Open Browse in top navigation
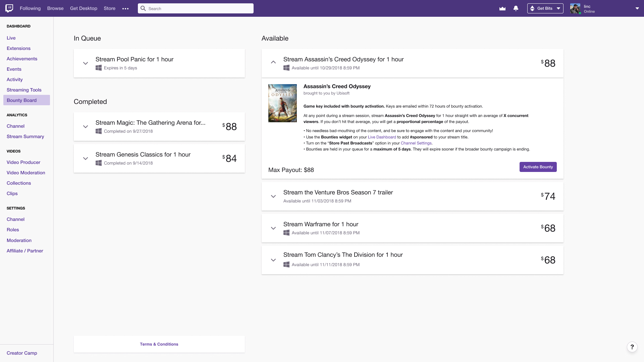Image resolution: width=644 pixels, height=362 pixels. click(x=55, y=8)
